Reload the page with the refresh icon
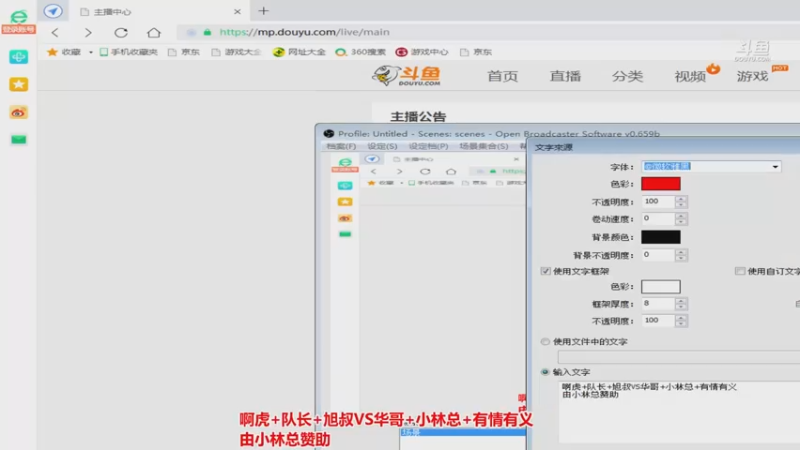The width and height of the screenshot is (800, 450). click(x=121, y=33)
